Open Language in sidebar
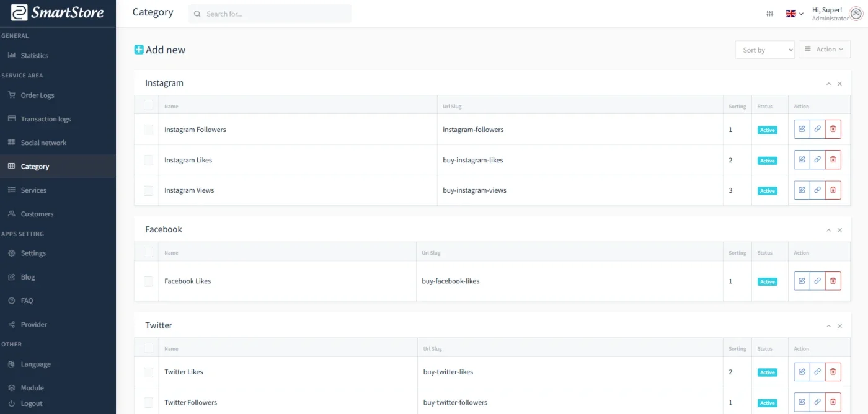Screen dimensions: 868x414 click(x=58, y=364)
